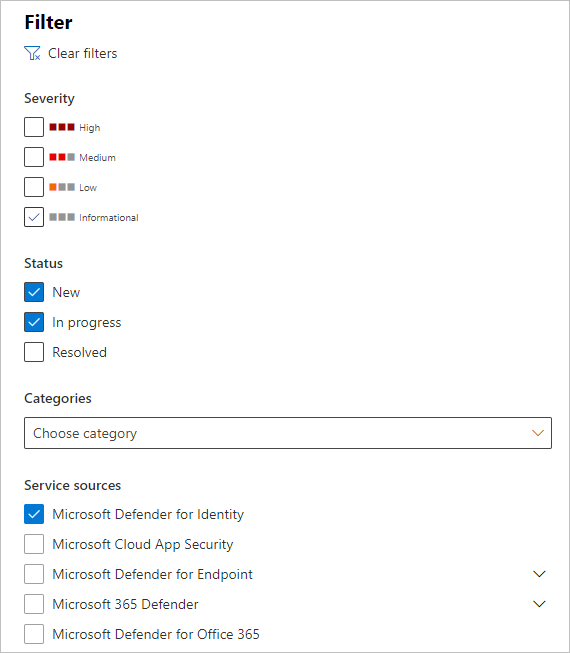The height and width of the screenshot is (653, 570).
Task: Click the Low severity label
Action: coord(88,187)
